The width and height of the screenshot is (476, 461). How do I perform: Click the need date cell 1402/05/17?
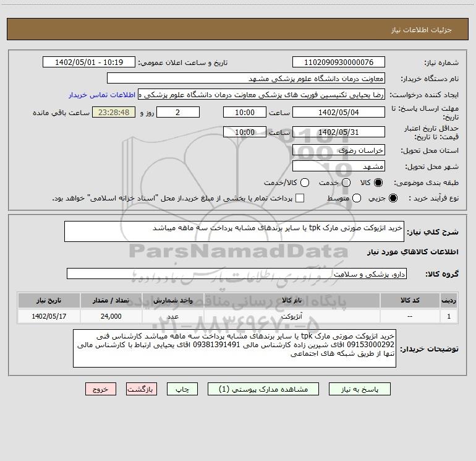tap(49, 316)
